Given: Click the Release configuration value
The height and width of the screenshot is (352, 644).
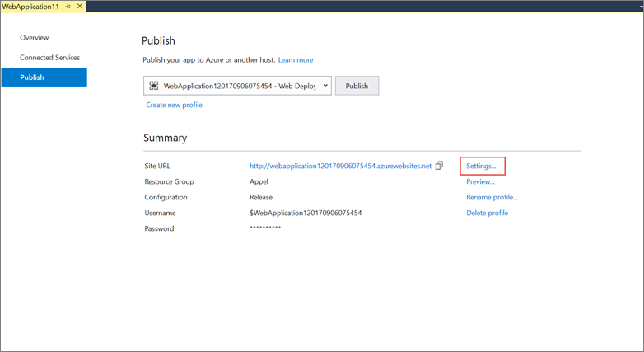Looking at the screenshot, I should coord(261,197).
